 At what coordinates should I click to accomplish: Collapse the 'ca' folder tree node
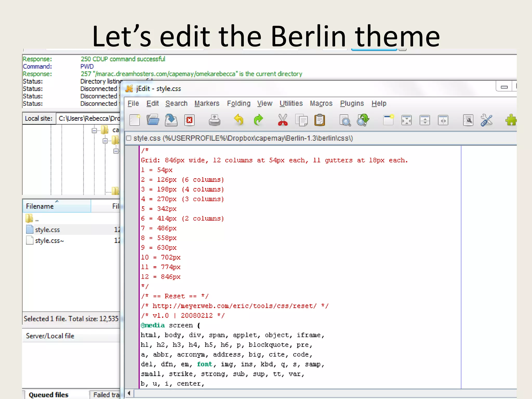point(94,130)
